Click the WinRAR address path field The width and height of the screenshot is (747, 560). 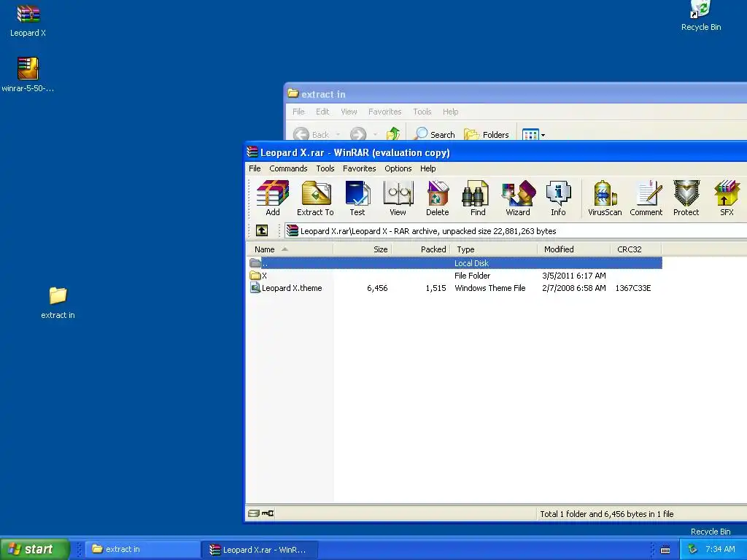(x=516, y=231)
